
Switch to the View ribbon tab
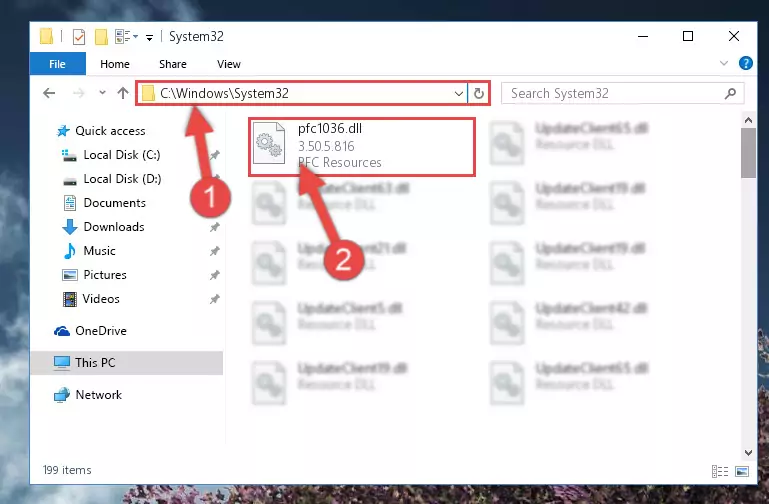(x=229, y=64)
